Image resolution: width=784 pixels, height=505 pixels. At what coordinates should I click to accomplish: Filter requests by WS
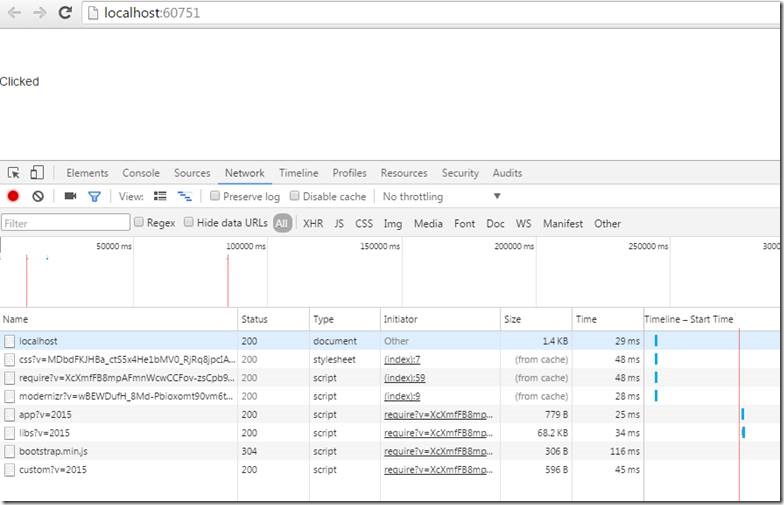pos(524,224)
